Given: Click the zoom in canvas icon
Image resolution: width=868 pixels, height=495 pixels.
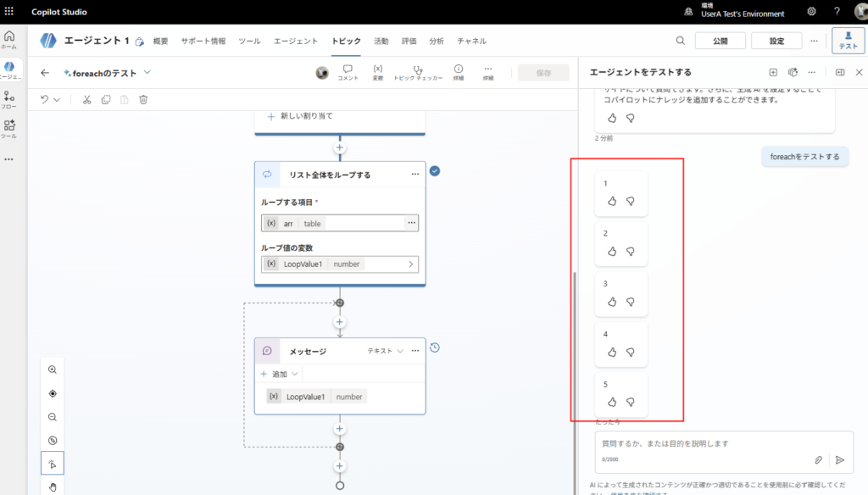Looking at the screenshot, I should (53, 370).
